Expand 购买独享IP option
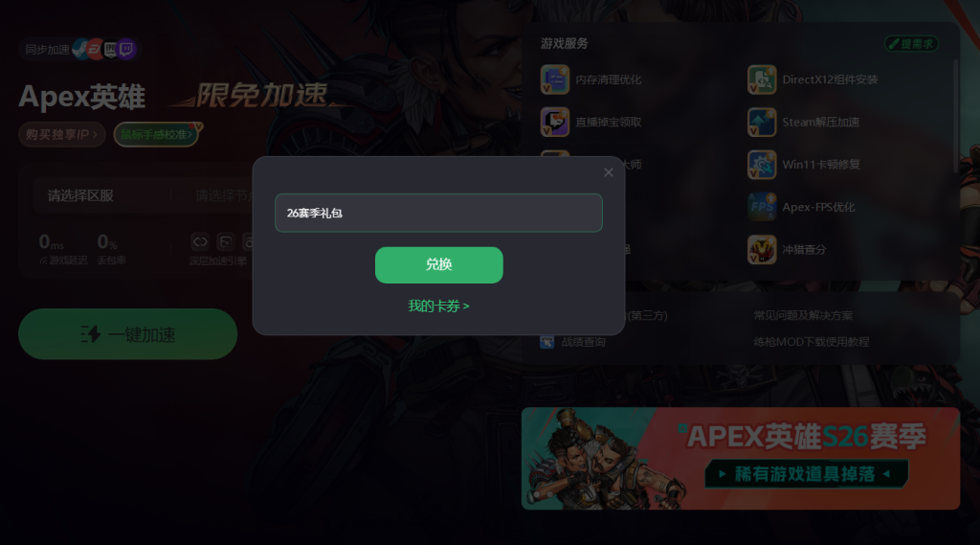This screenshot has width=980, height=545. pyautogui.click(x=62, y=134)
